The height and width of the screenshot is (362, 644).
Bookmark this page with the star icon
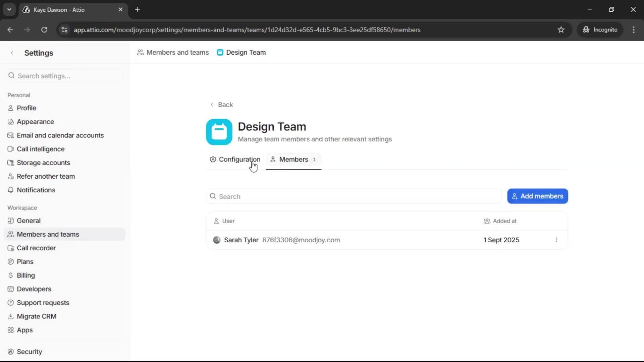pos(561,29)
